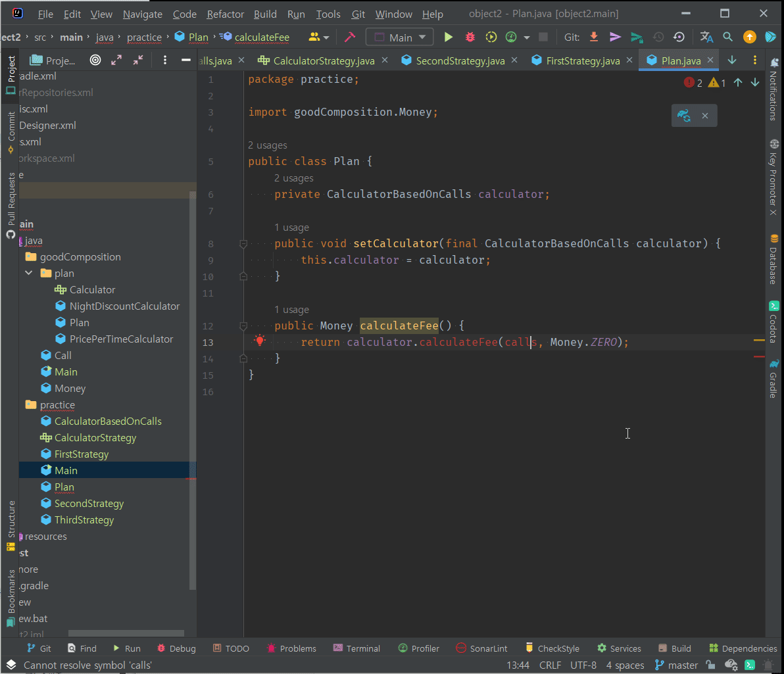Screen dimensions: 784x674
Task: Run with Coverage icon
Action: (491, 37)
